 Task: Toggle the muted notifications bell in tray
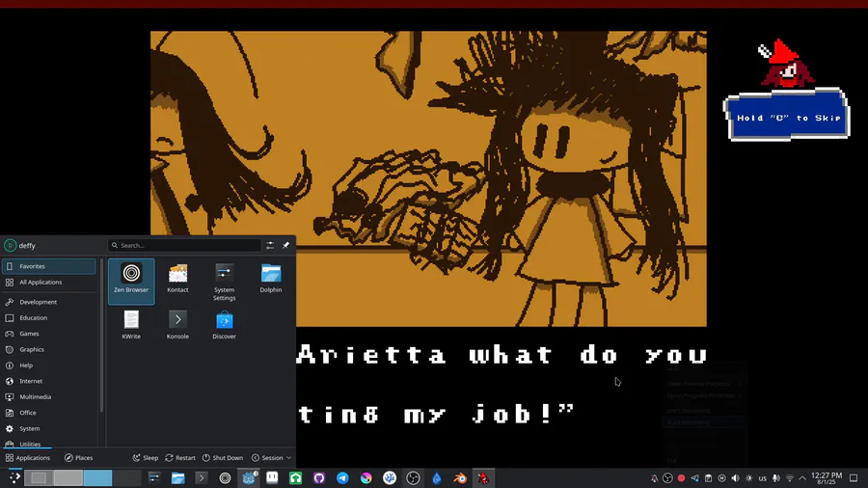[x=654, y=478]
